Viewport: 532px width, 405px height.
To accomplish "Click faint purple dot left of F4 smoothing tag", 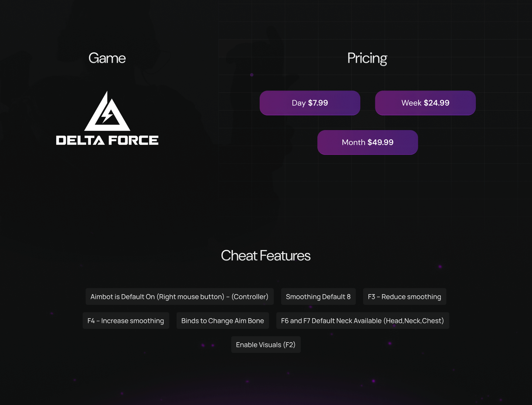I will point(52,313).
